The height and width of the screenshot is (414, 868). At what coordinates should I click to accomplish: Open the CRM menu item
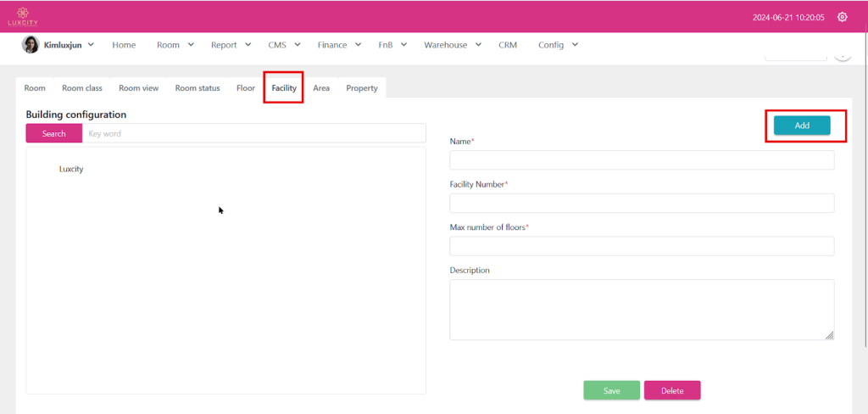(508, 45)
